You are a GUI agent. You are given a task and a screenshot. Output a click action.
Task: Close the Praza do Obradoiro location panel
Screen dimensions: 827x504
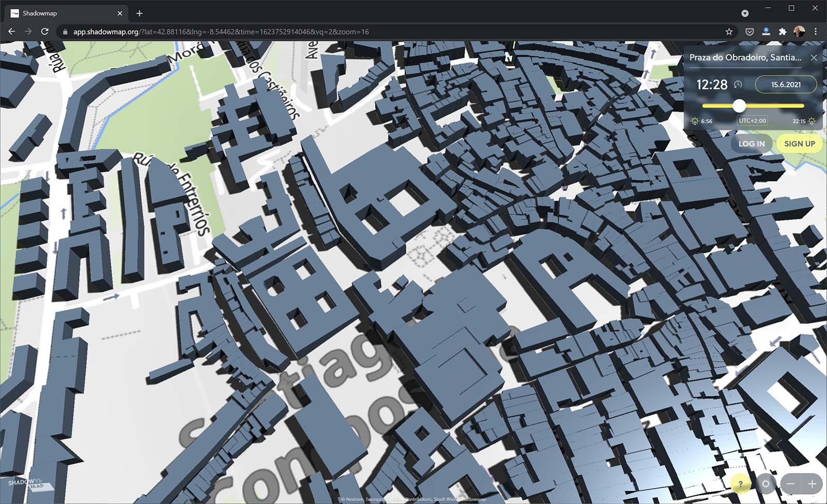pyautogui.click(x=814, y=57)
